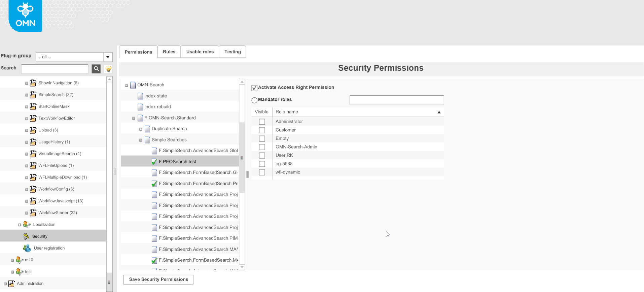
Task: Click the WorkflowStarter plugin icon
Action: click(x=33, y=213)
